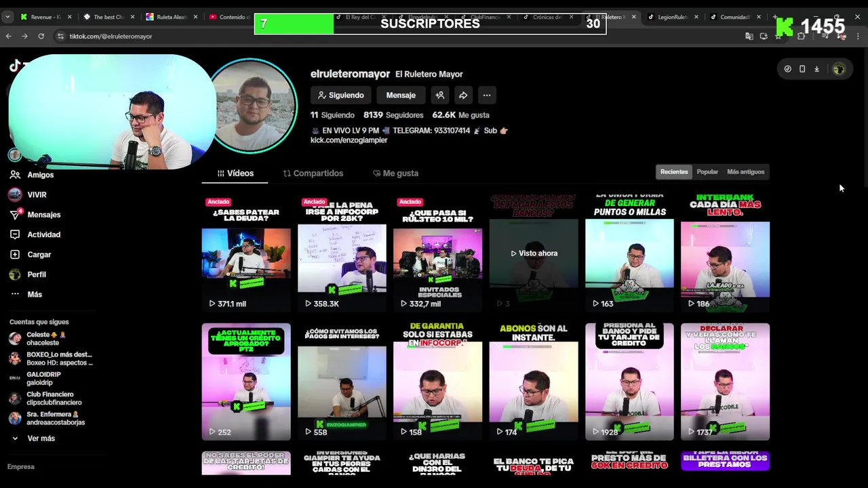Click the tiktok.com address bar

click(393, 36)
